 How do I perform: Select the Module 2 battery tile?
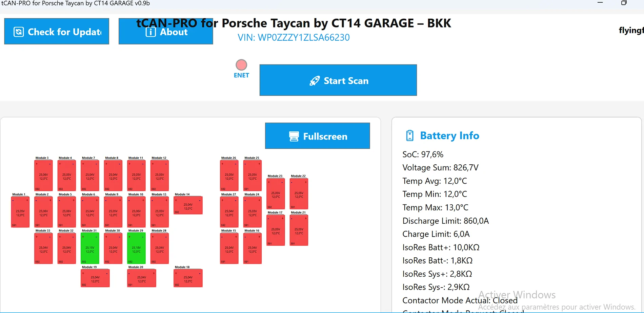point(43,212)
